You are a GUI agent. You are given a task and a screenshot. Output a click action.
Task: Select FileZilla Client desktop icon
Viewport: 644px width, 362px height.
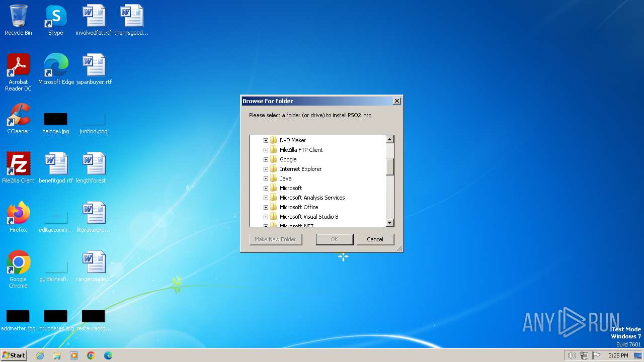(x=18, y=168)
